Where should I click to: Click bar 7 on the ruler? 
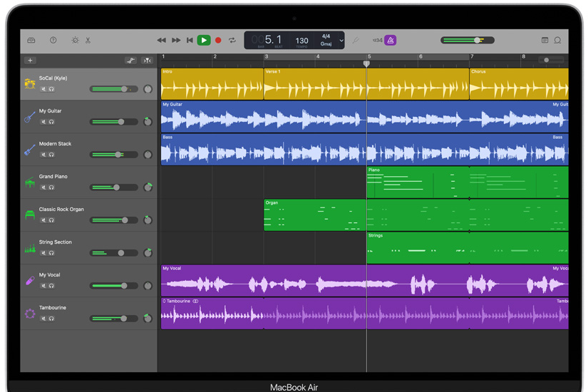click(472, 56)
